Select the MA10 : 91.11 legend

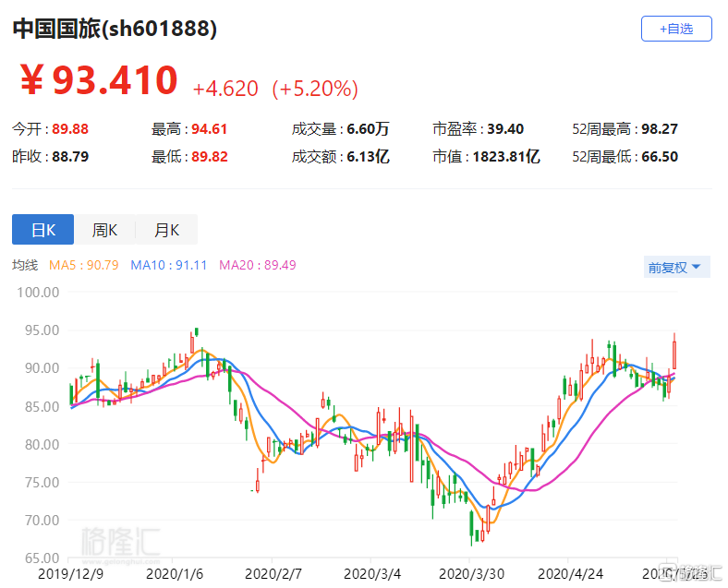tap(168, 265)
